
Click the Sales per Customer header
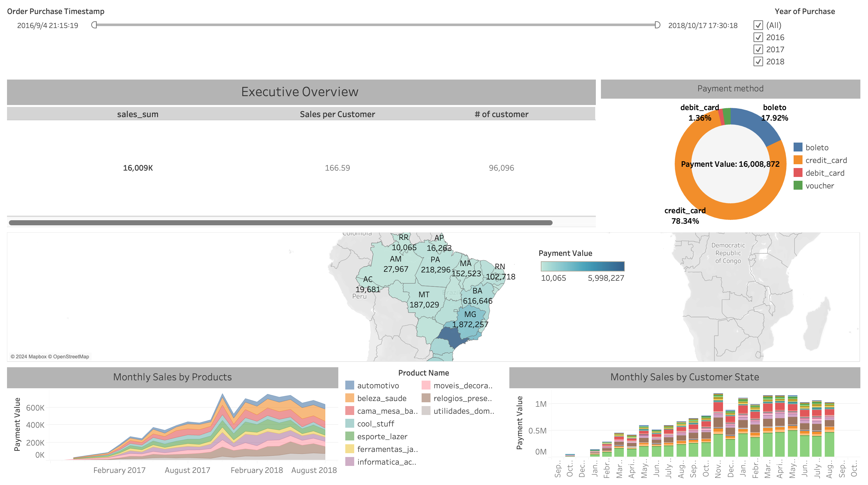pos(337,114)
